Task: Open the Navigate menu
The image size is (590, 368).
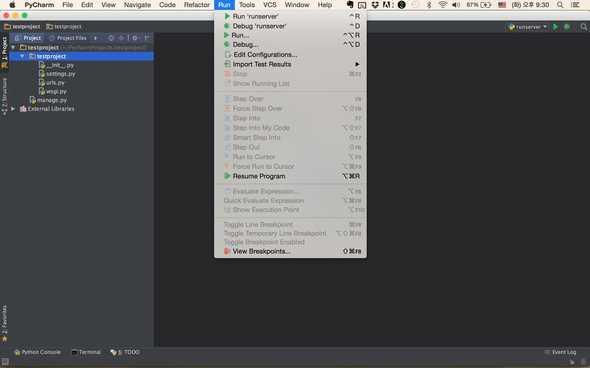Action: pyautogui.click(x=137, y=5)
